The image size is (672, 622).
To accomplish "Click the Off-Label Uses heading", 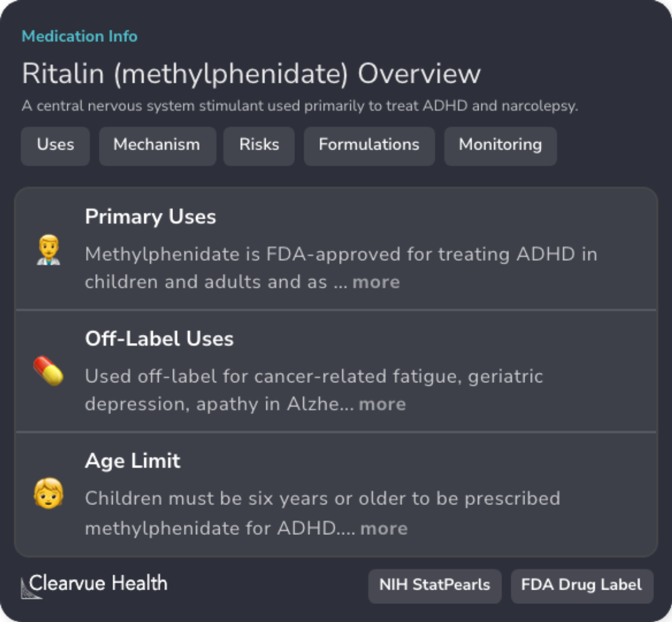I will point(159,339).
